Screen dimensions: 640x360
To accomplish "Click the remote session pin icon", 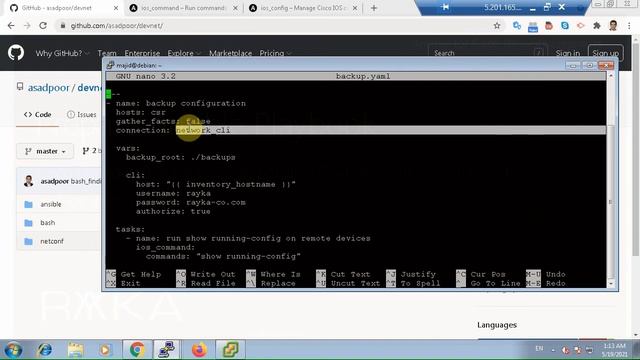I will (445, 7).
